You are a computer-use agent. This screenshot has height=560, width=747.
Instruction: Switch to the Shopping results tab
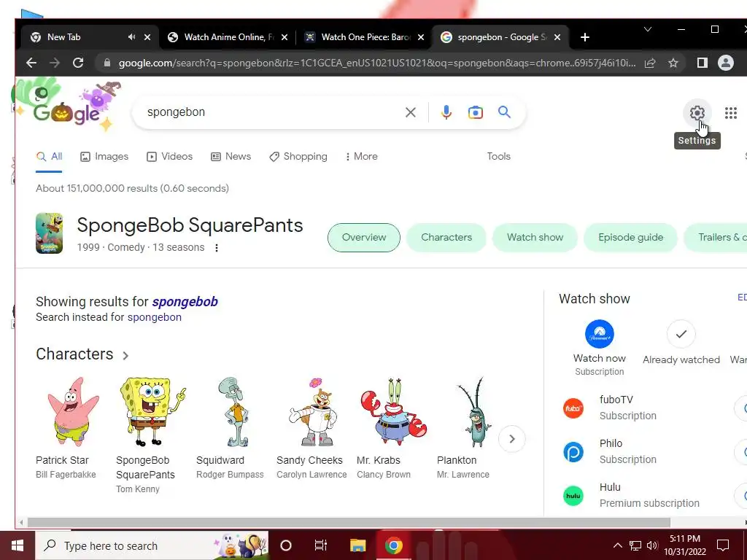(298, 156)
